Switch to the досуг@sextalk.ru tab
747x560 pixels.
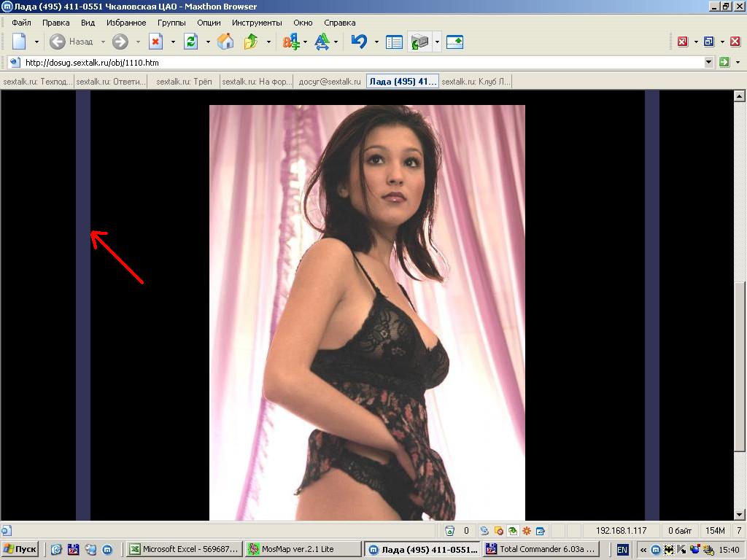click(329, 82)
